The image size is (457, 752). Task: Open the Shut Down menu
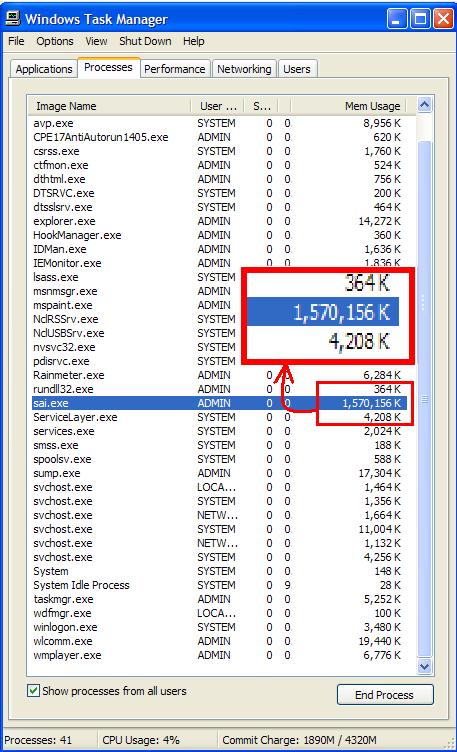145,41
